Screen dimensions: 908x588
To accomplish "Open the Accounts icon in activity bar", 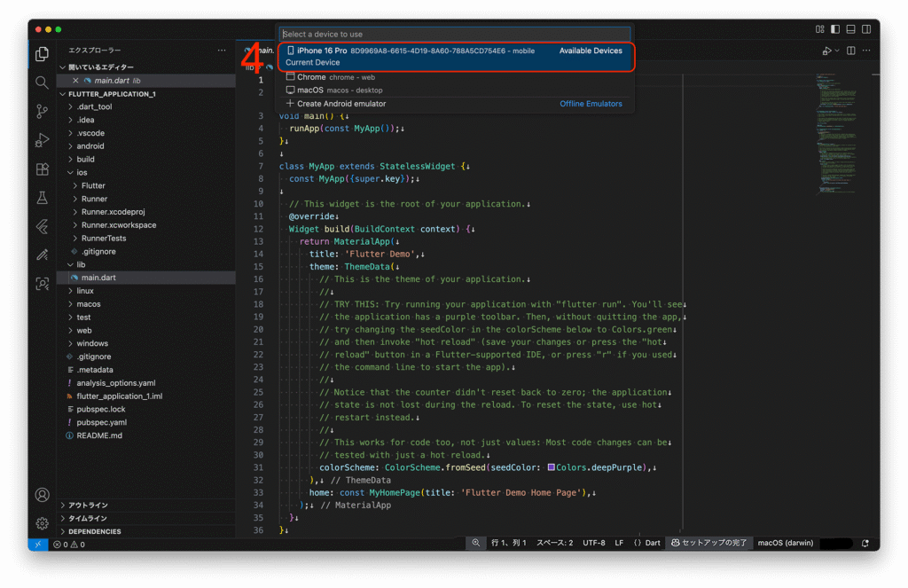I will (42, 495).
